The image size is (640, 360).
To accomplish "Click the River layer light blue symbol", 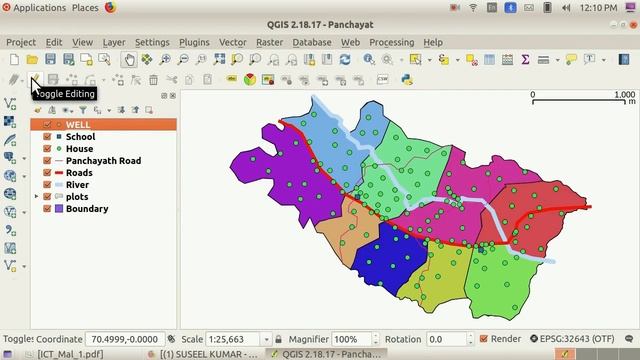I will pyautogui.click(x=59, y=184).
